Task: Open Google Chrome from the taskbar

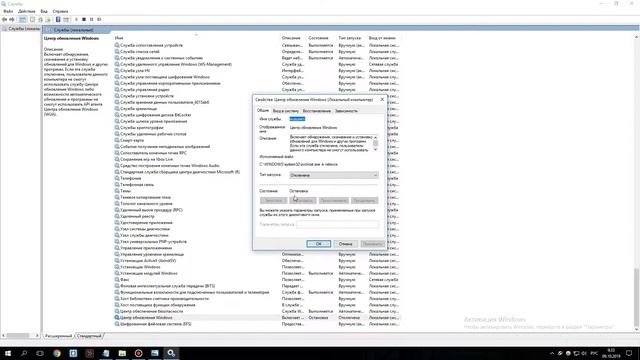Action: 57,353
